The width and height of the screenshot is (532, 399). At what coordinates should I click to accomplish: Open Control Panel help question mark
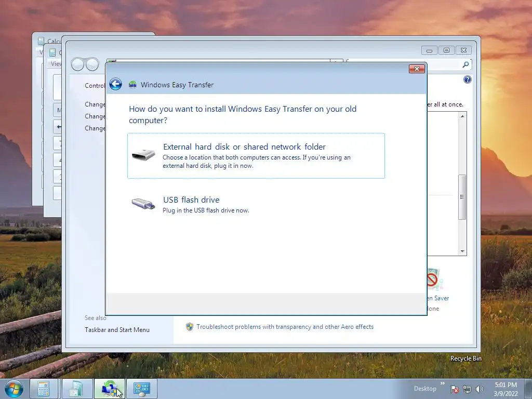click(468, 79)
